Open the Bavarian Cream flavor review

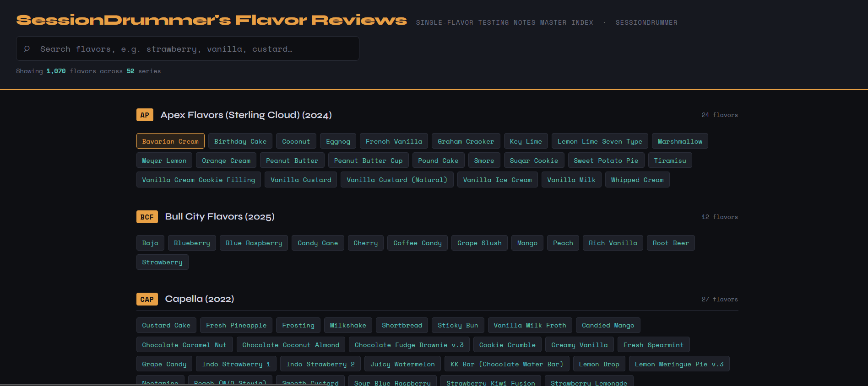coord(170,141)
